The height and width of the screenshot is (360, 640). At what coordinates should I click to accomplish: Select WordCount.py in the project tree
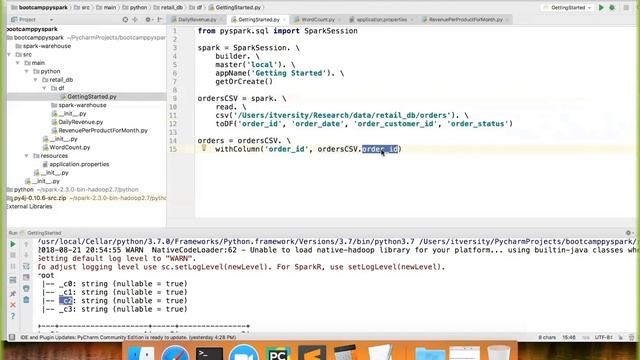[69, 147]
